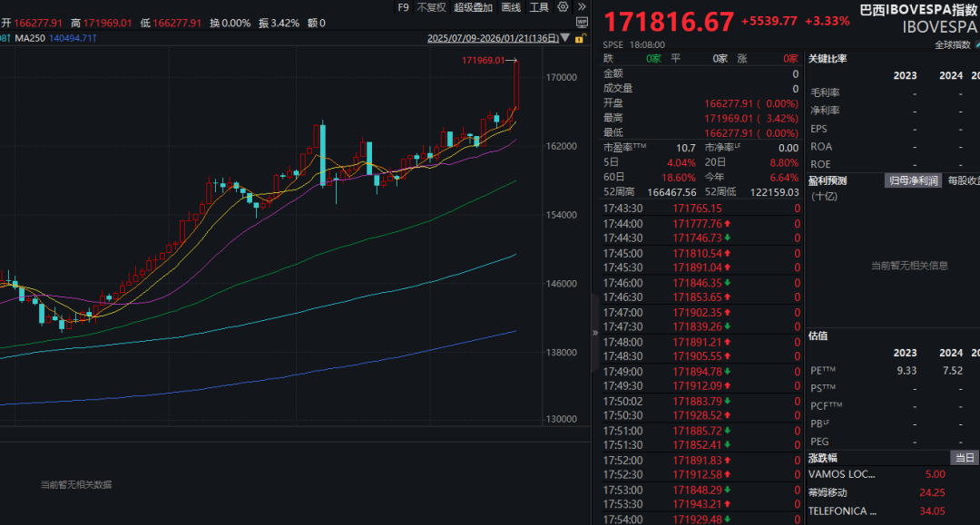Screen dimensions: 980x525
Task: Open the date range dropdown arrow
Action: tap(567, 38)
